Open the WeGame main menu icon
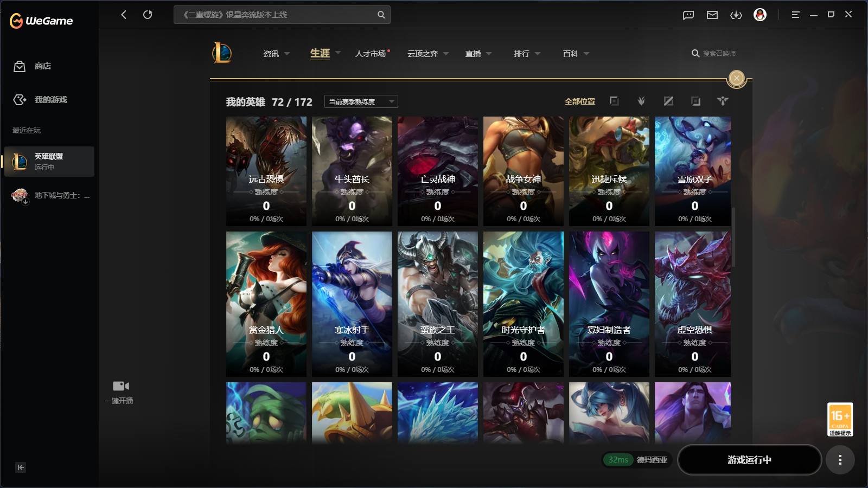Image resolution: width=868 pixels, height=488 pixels. point(795,15)
